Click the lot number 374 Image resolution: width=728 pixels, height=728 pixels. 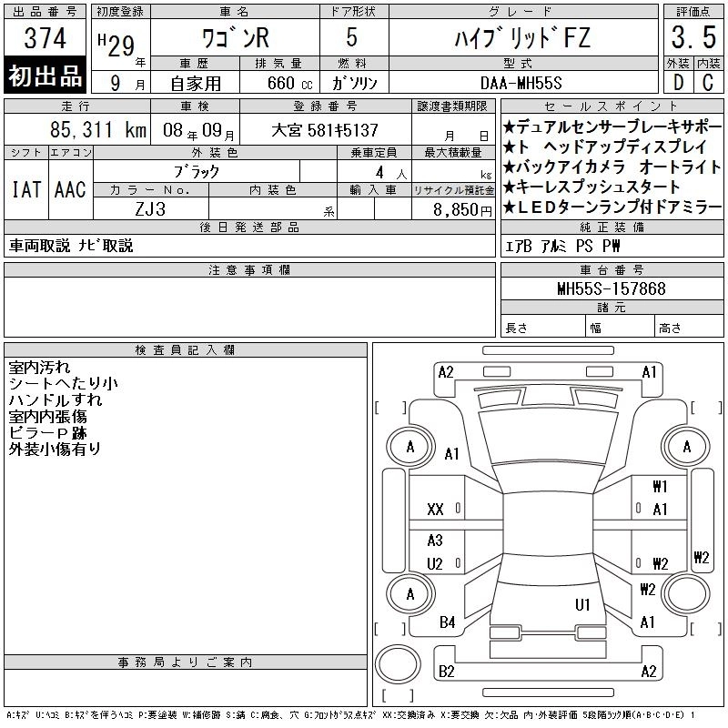45,37
